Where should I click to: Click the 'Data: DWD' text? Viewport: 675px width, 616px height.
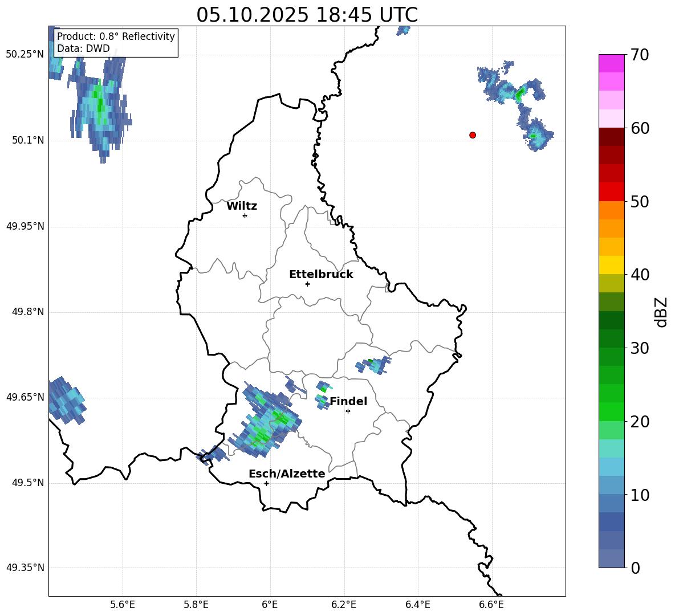click(x=83, y=48)
